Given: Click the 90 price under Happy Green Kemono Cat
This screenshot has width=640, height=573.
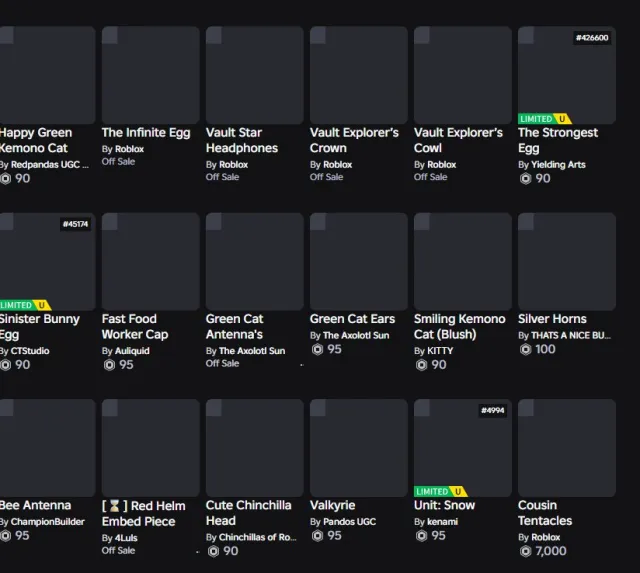Looking at the screenshot, I should [x=22, y=178].
